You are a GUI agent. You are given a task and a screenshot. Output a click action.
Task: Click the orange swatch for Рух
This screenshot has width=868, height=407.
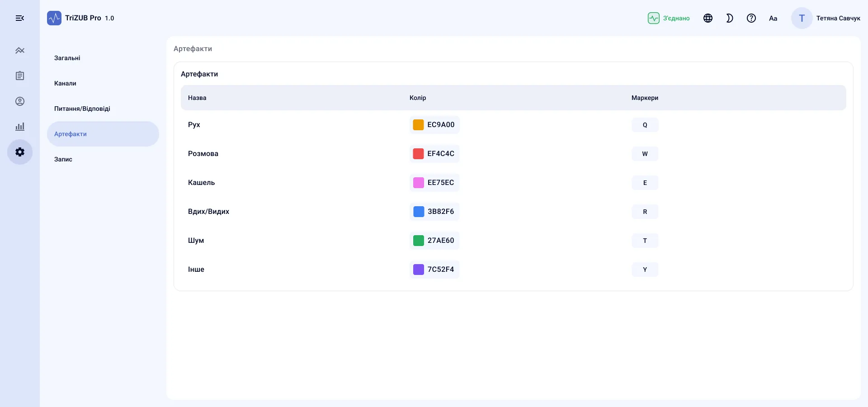click(419, 125)
